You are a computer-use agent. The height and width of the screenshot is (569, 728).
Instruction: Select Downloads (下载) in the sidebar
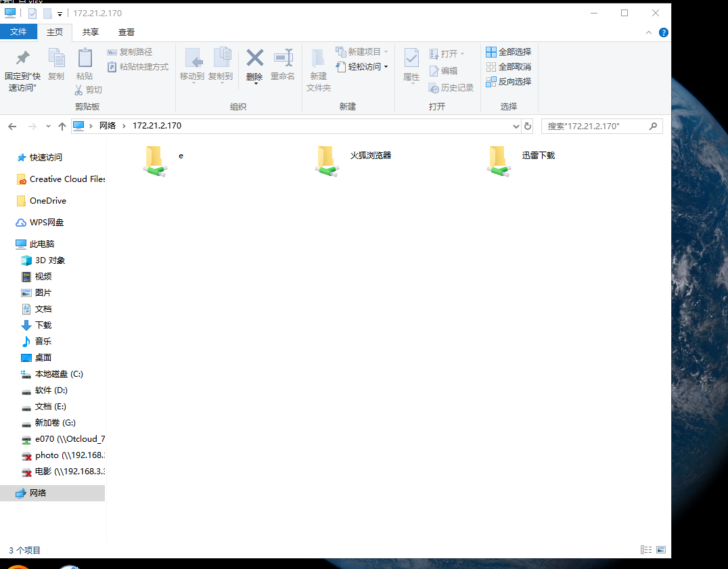click(x=37, y=325)
